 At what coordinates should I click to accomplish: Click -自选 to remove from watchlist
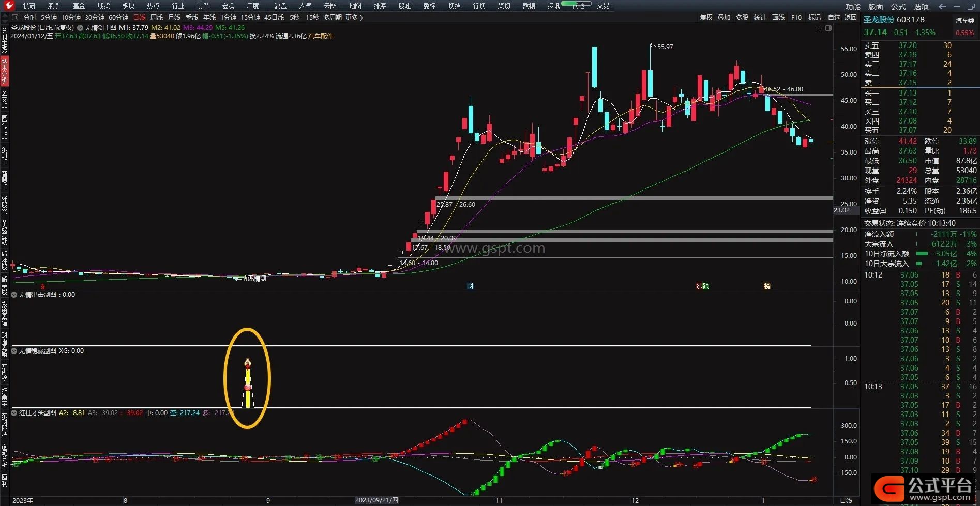(833, 18)
